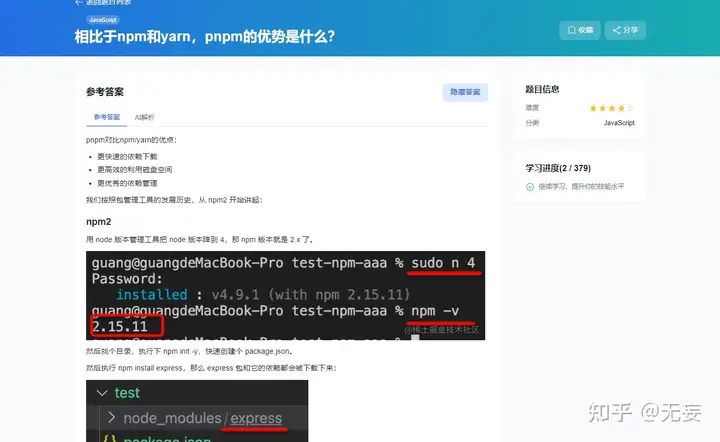Open the terminal screenshot showing npm -v
Image resolution: width=720 pixels, height=442 pixels.
[x=285, y=296]
